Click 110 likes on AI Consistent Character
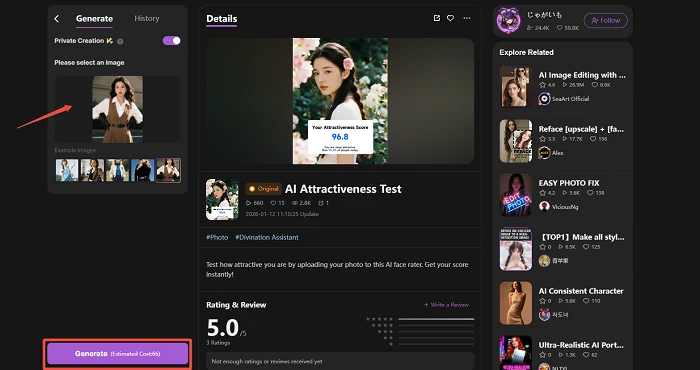Screen dimensions: 700x370 click(x=592, y=301)
